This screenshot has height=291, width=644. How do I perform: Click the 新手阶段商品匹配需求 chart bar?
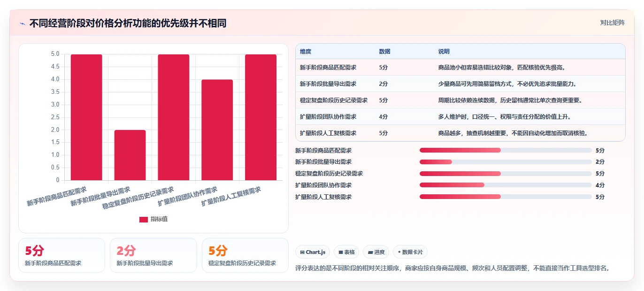coord(86,117)
